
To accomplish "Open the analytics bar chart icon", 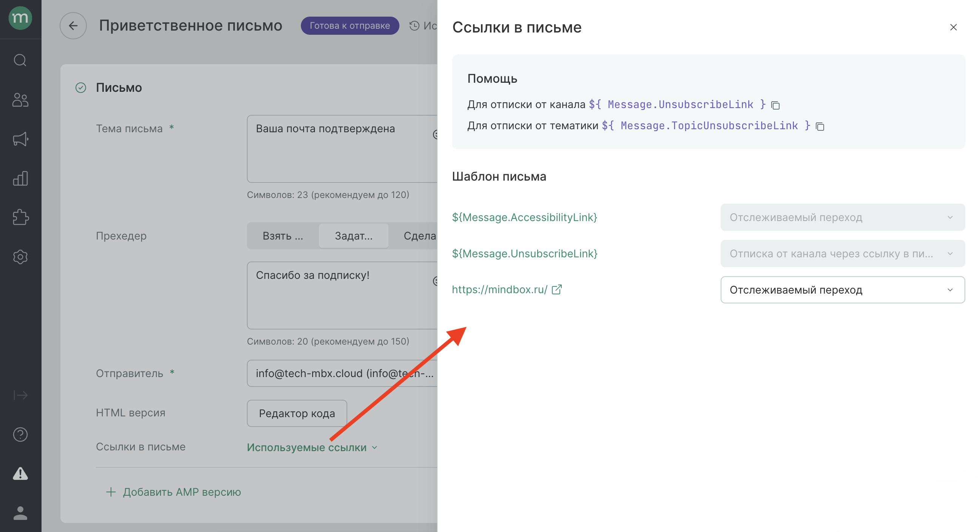I will 20,178.
